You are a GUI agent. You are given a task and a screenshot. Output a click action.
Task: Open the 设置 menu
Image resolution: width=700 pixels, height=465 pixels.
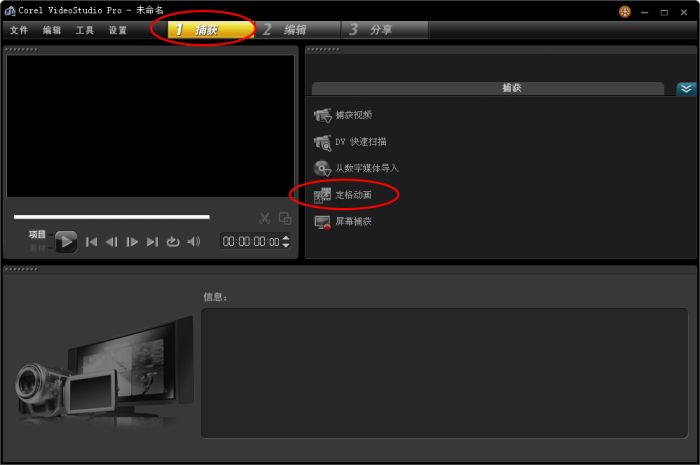[118, 30]
